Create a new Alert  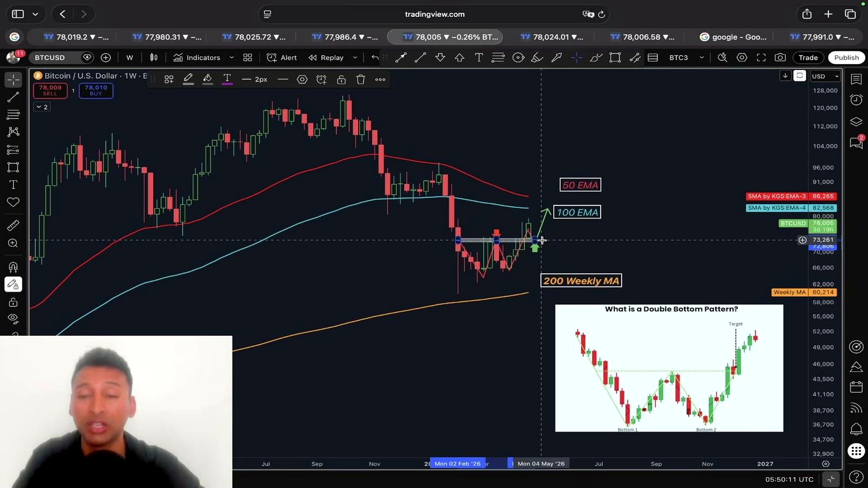coord(282,57)
